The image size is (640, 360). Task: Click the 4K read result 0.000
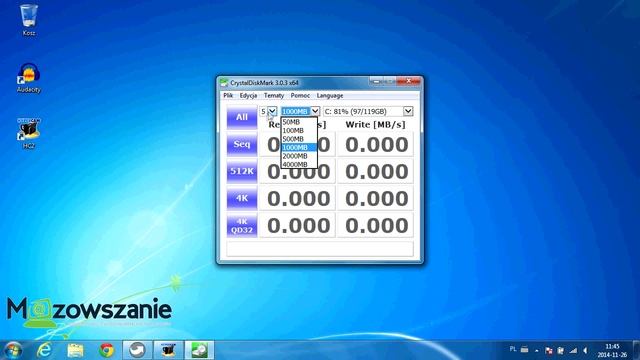[298, 198]
